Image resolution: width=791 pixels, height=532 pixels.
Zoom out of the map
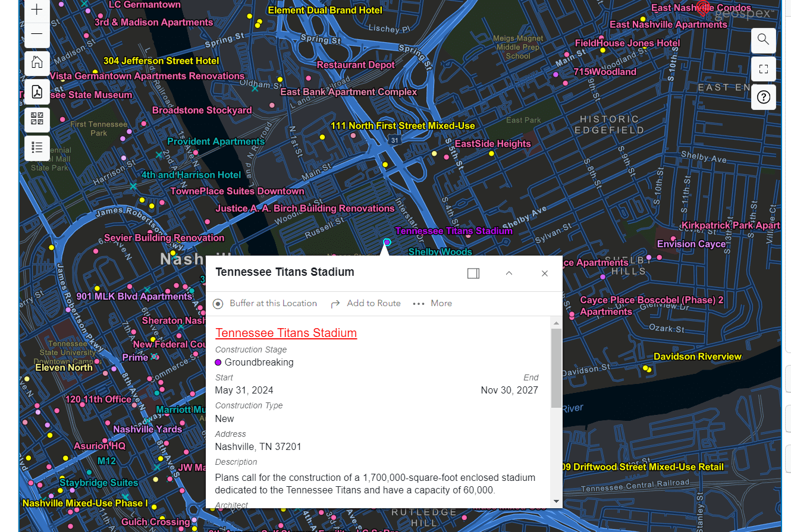click(37, 34)
